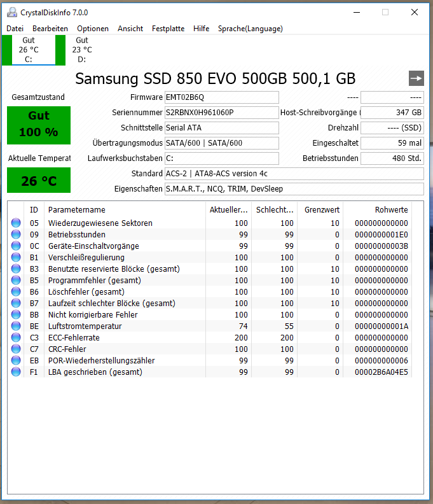Click the Grenzwert column header
This screenshot has width=433, height=504.
click(x=322, y=210)
